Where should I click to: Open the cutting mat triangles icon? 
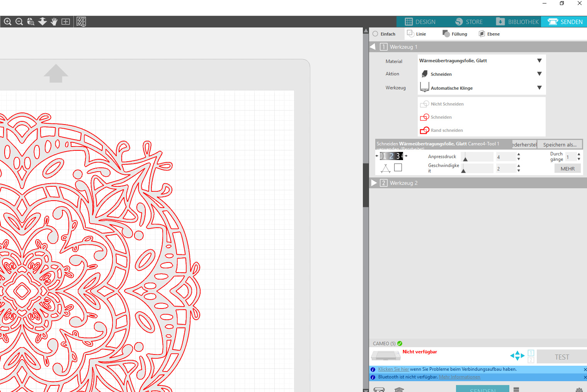[x=81, y=22]
